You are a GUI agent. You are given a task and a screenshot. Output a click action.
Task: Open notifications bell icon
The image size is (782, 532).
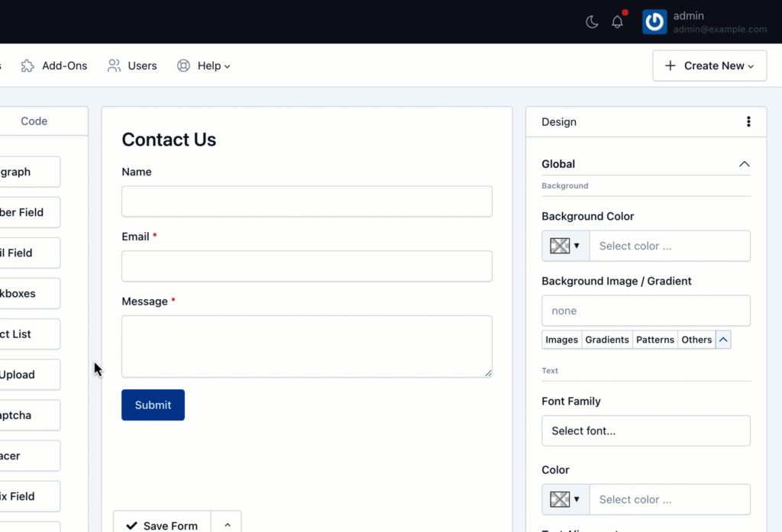tap(617, 22)
